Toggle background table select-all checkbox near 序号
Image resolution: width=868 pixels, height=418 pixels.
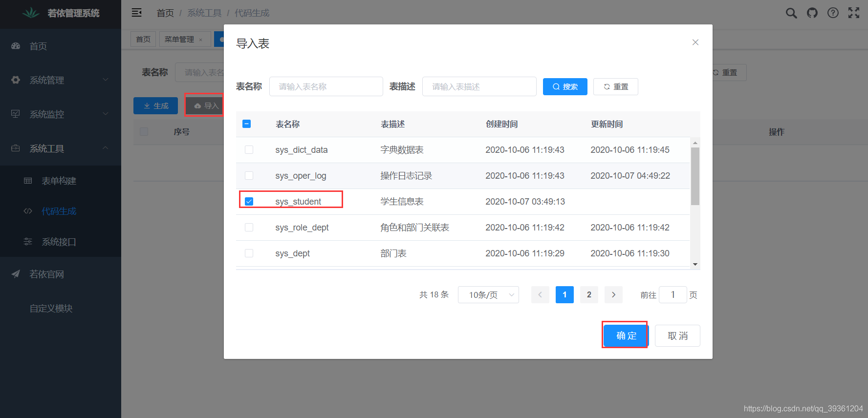click(x=144, y=131)
